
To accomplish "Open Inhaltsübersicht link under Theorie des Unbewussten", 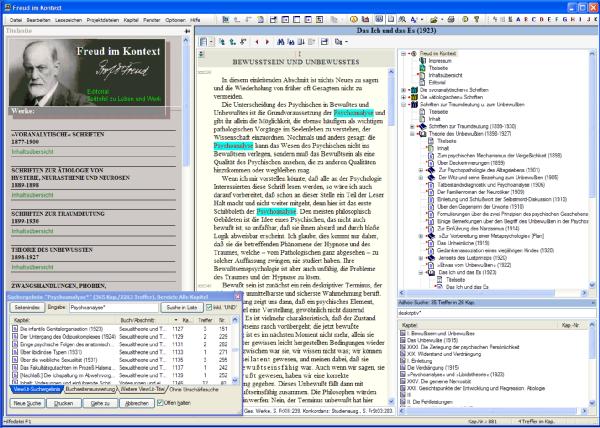I will [33, 267].
